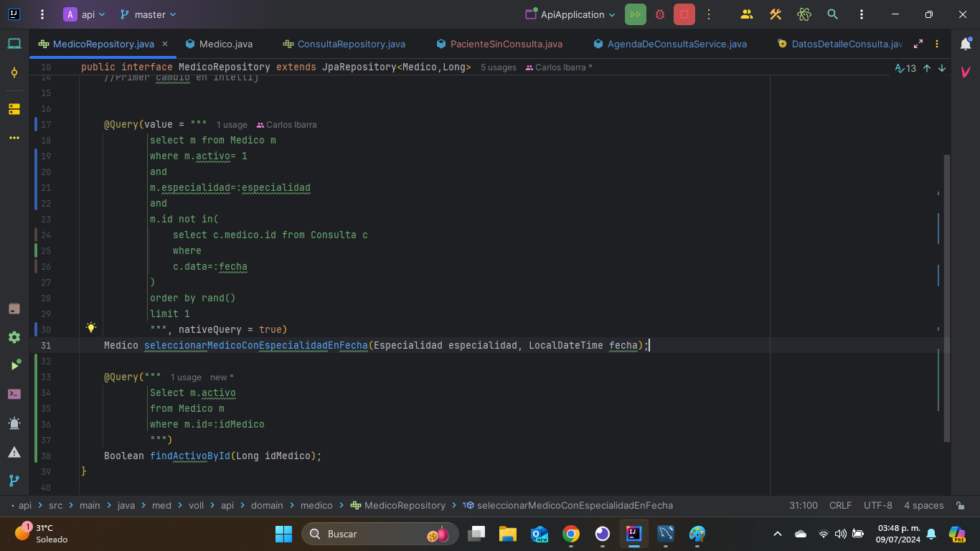
Task: Toggle the read-only lock icon in status bar
Action: (x=961, y=505)
